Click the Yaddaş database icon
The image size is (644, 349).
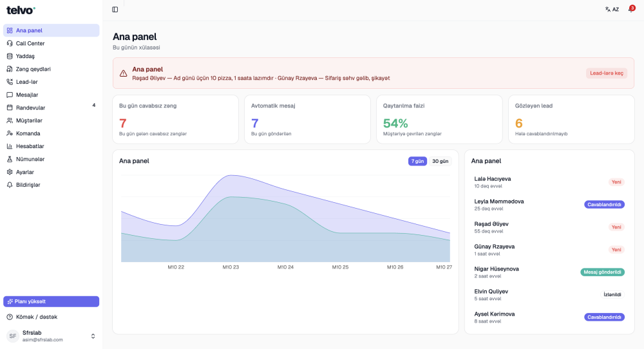click(10, 56)
